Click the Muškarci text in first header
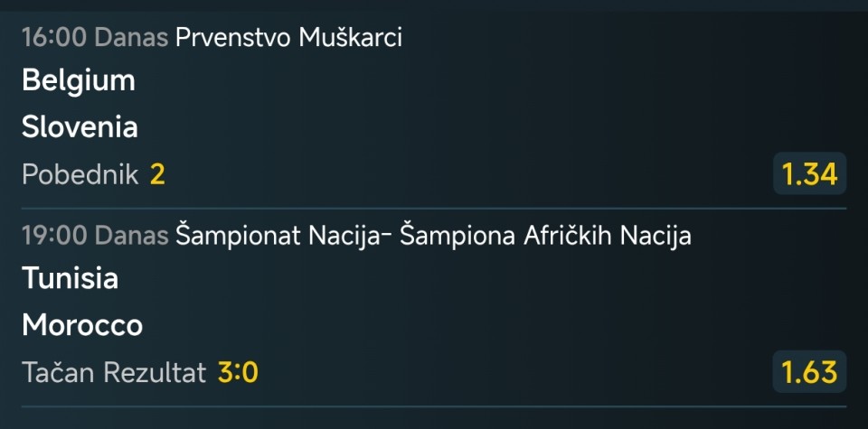The width and height of the screenshot is (868, 429). click(x=351, y=38)
